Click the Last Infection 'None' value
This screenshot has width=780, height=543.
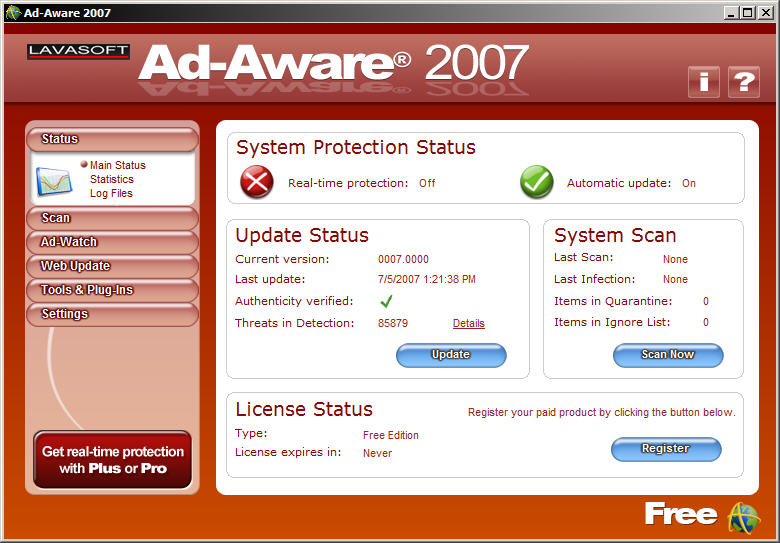click(675, 279)
